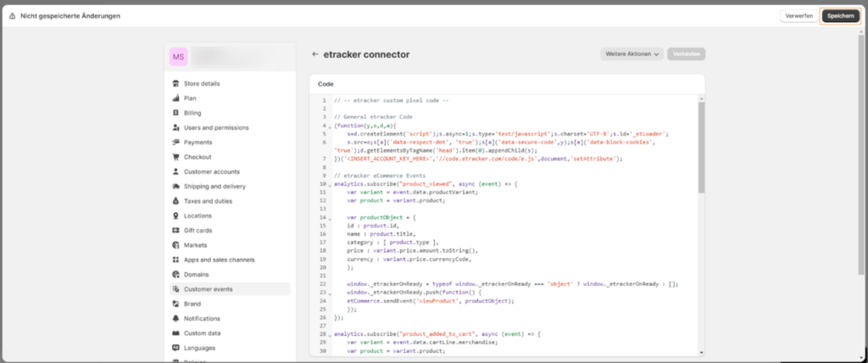Image resolution: width=868 pixels, height=363 pixels.
Task: Collapse code fold arrow at line 14
Action: (330, 218)
